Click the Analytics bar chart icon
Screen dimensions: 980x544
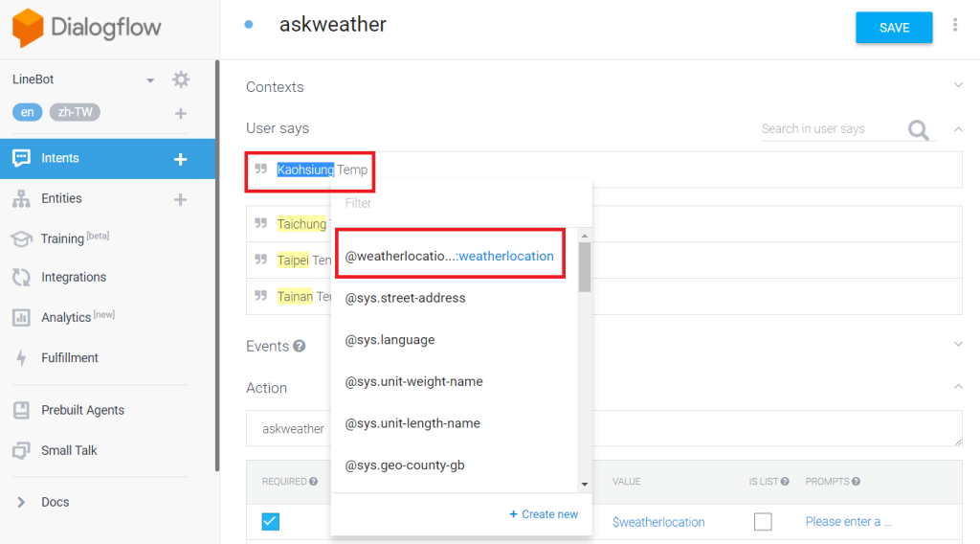[21, 318]
